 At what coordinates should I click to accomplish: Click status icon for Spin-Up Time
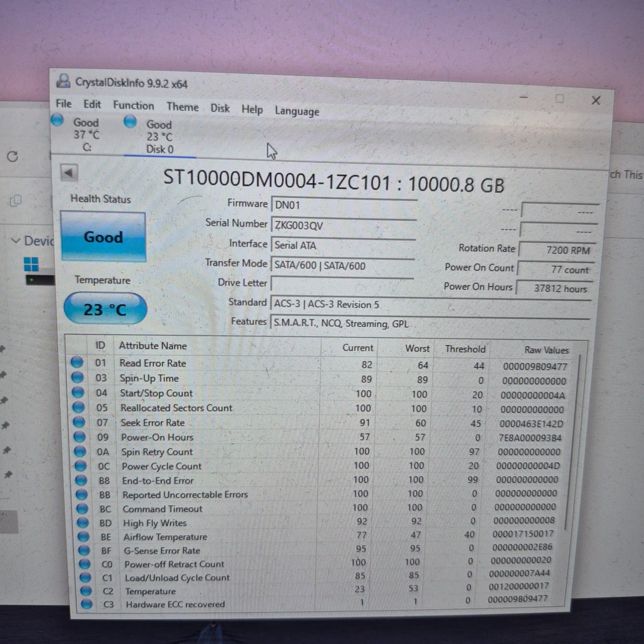pyautogui.click(x=77, y=377)
